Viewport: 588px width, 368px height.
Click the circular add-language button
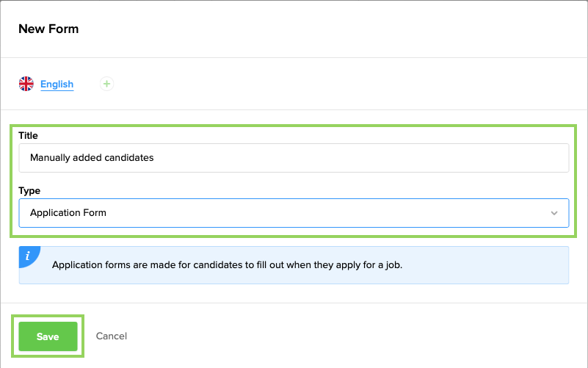(106, 84)
